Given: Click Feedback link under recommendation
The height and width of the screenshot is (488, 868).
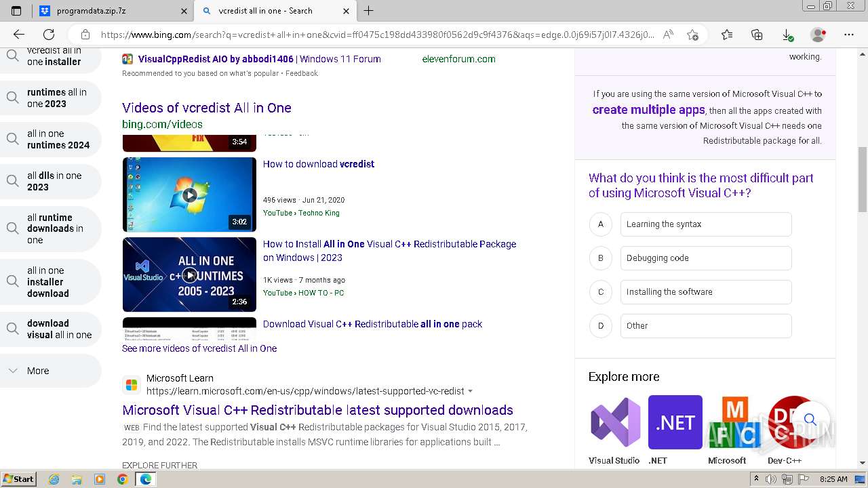Looking at the screenshot, I should coord(301,73).
